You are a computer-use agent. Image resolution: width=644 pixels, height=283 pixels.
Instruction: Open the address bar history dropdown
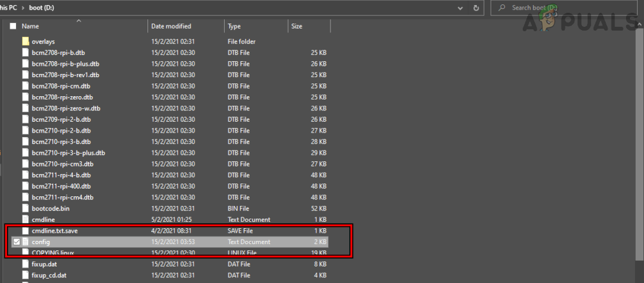tap(460, 8)
